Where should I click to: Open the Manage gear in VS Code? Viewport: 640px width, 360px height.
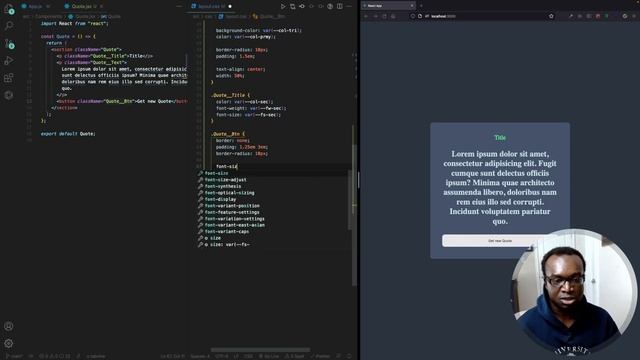pos(9,343)
